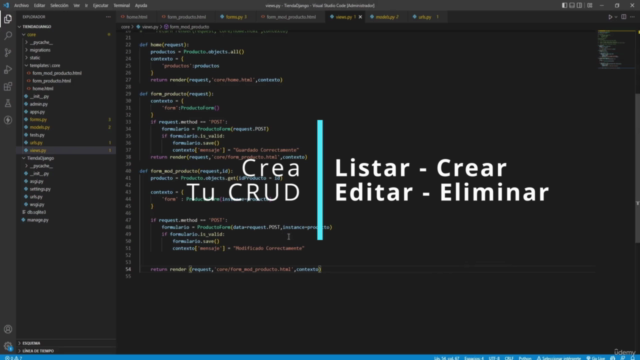Switch to the form_mod_producto.html tab
This screenshot has height=360, width=640.
click(291, 17)
